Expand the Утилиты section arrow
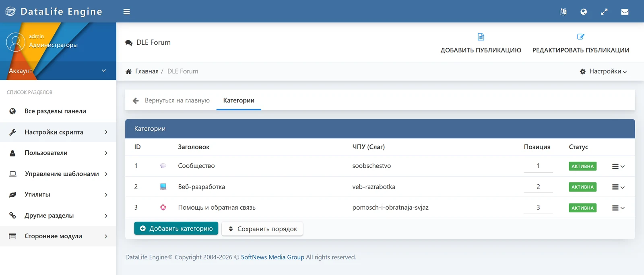 106,195
